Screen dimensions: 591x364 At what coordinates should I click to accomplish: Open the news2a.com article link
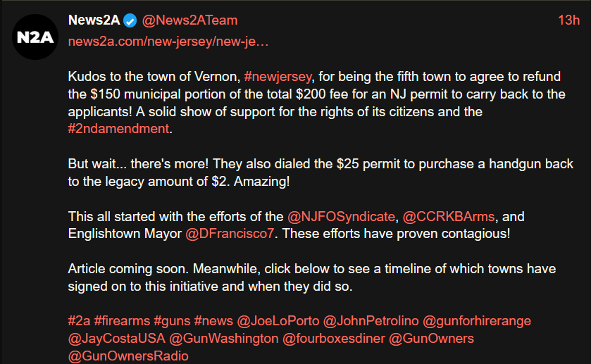[168, 41]
